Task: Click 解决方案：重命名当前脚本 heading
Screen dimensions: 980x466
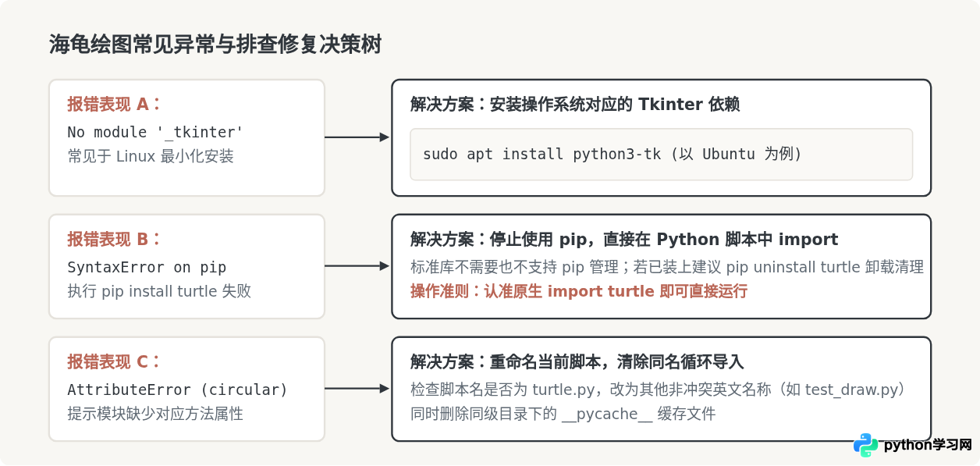Action: coord(577,361)
